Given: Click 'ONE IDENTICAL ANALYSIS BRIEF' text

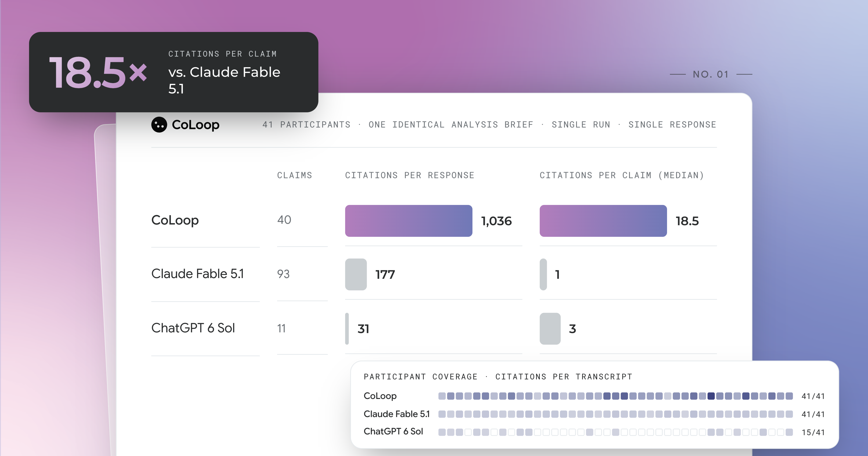Looking at the screenshot, I should [451, 125].
